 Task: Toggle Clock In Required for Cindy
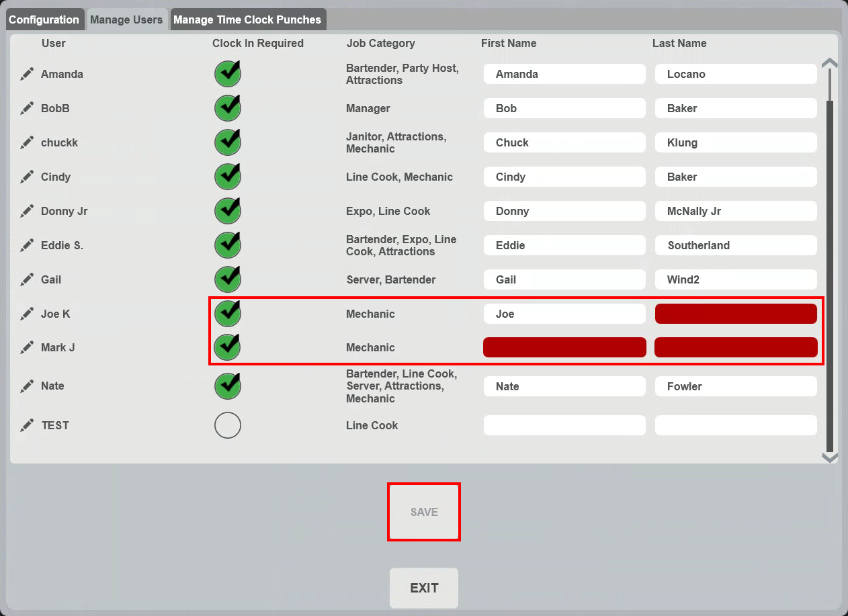228,176
